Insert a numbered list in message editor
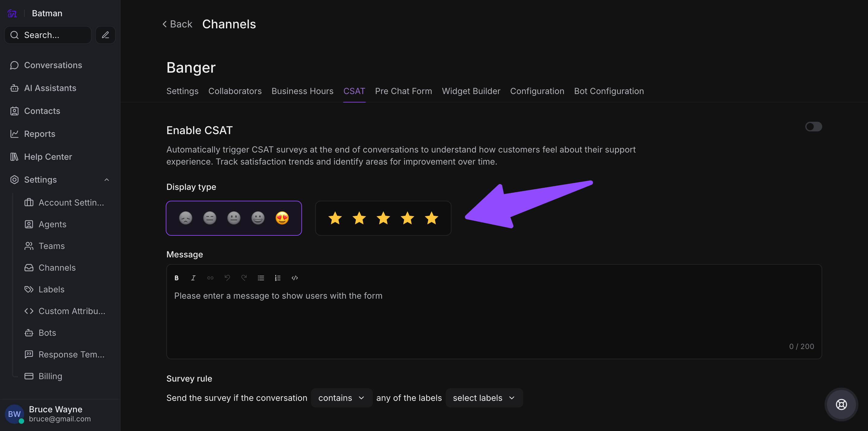Viewport: 868px width, 431px height. [x=278, y=278]
